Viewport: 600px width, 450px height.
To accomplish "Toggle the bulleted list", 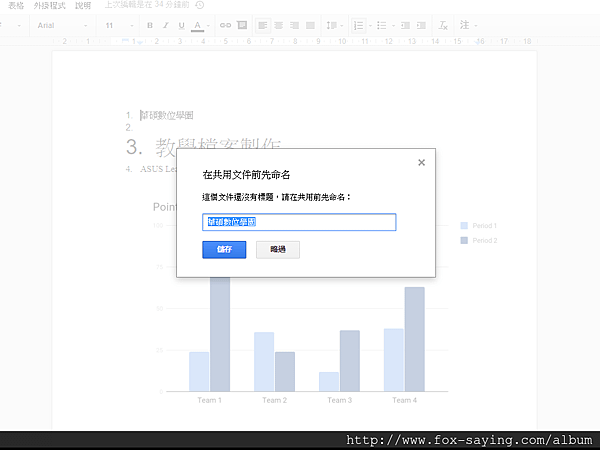I will point(382,25).
